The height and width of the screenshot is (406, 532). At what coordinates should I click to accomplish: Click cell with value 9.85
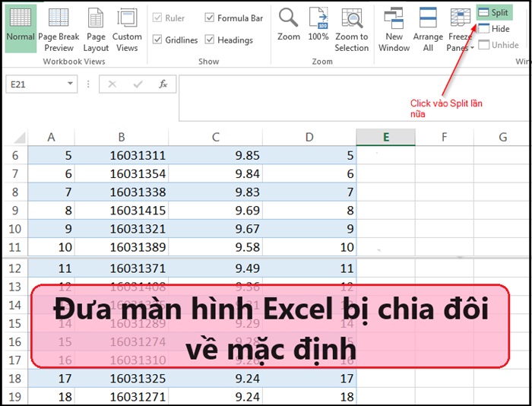[215, 155]
